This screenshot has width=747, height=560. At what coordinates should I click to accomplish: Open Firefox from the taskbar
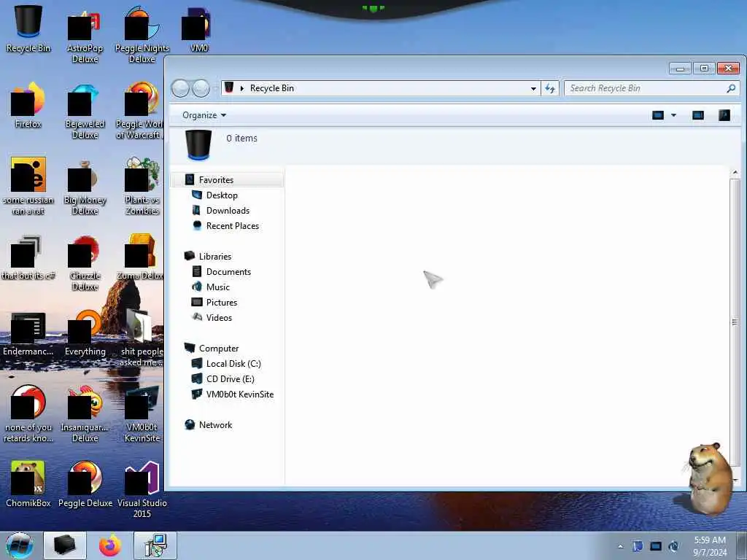tap(110, 545)
